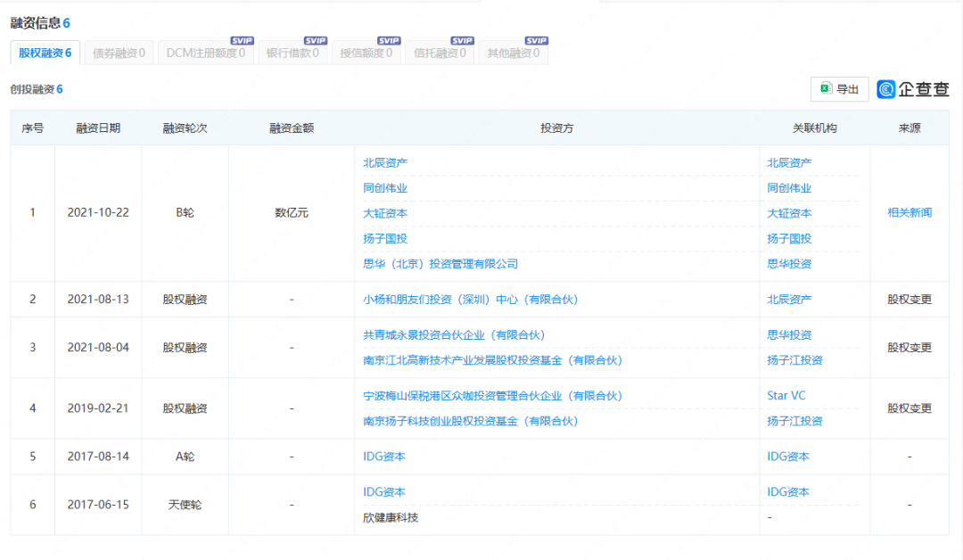Screen dimensions: 963x560
Task: Switch to the 信托融资 tab
Action: (x=440, y=53)
